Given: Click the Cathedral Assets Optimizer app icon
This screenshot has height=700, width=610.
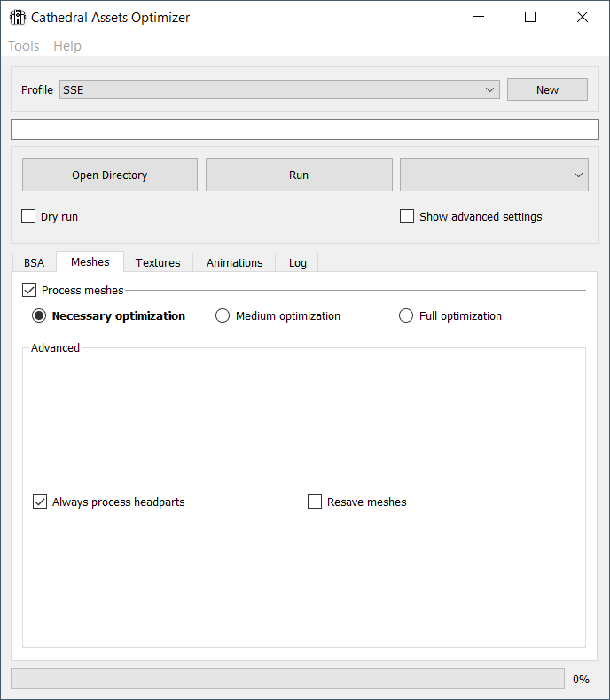Looking at the screenshot, I should [x=18, y=18].
